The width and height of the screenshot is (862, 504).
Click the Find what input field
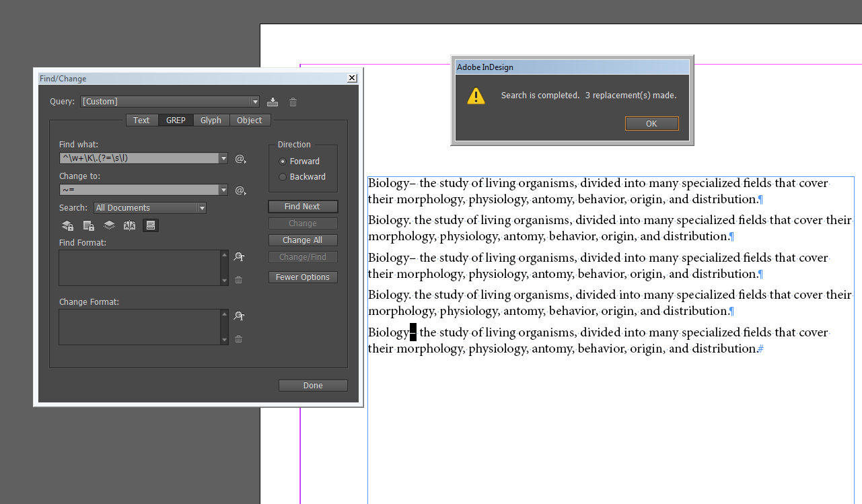click(139, 159)
